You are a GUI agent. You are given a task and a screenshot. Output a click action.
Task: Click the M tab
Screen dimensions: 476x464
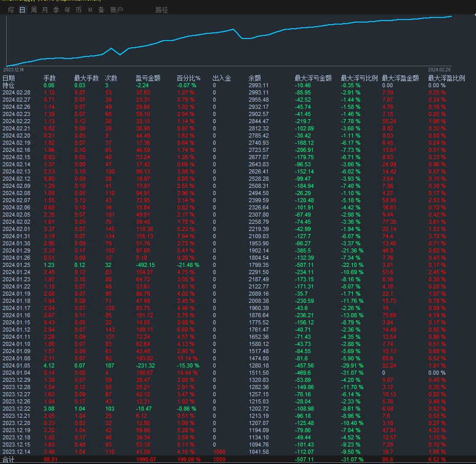90,10
